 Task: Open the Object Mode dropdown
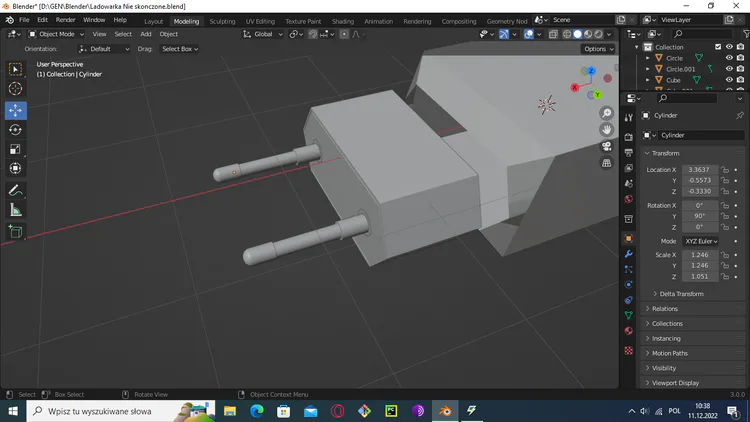pos(56,34)
